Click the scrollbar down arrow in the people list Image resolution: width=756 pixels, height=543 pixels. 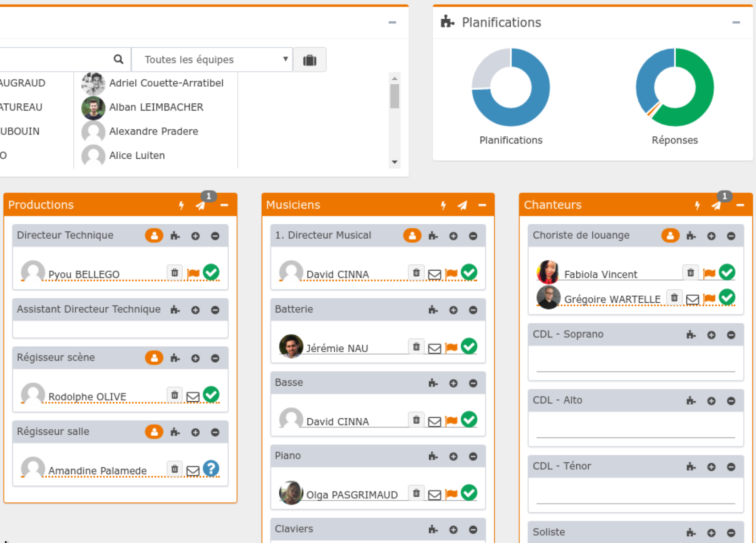(394, 162)
